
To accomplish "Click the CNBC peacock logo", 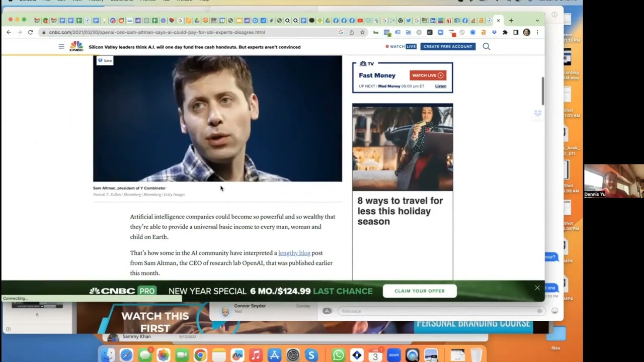I will tap(76, 47).
